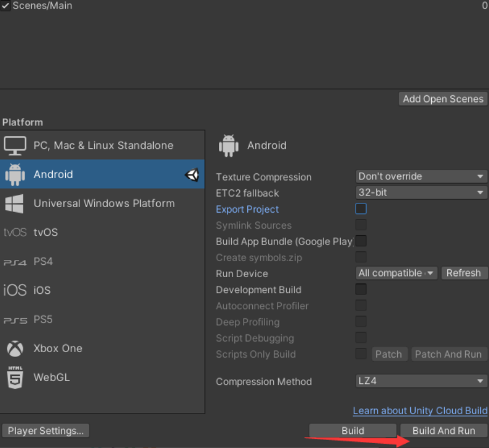Pick the iOS platform icon
Viewport: 489px width, 448px height.
click(x=15, y=290)
